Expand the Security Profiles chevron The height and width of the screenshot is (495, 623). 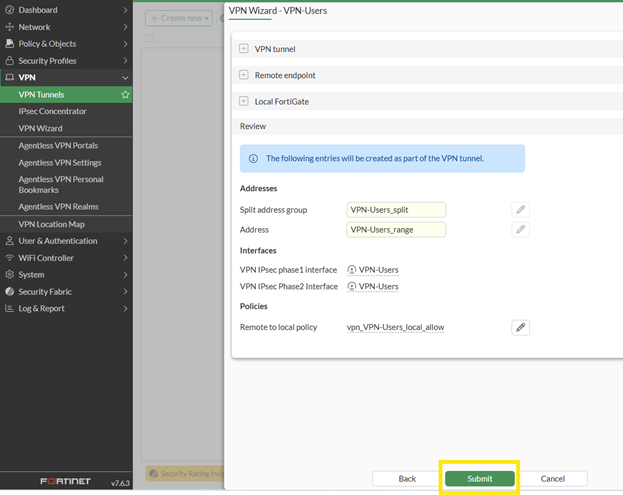[126, 61]
